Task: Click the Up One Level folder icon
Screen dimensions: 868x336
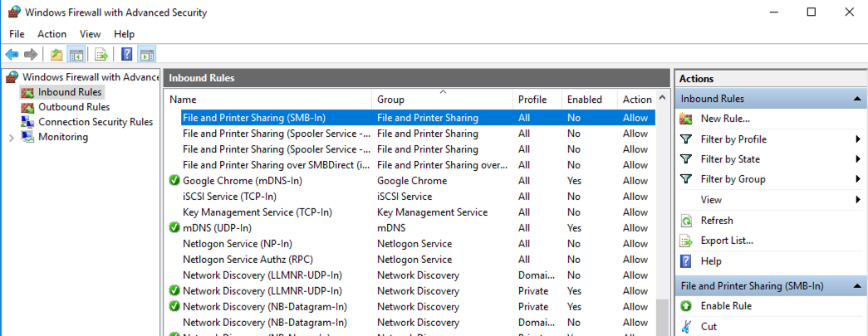Action: tap(56, 55)
